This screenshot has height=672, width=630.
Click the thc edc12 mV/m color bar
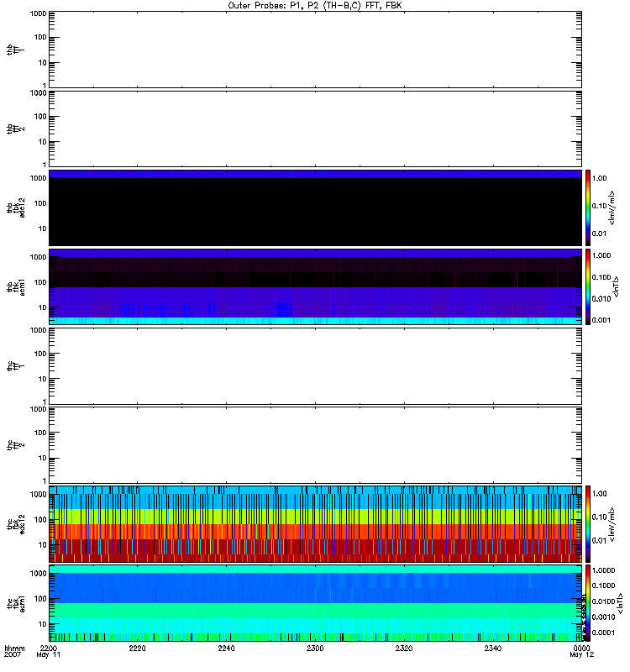point(587,524)
